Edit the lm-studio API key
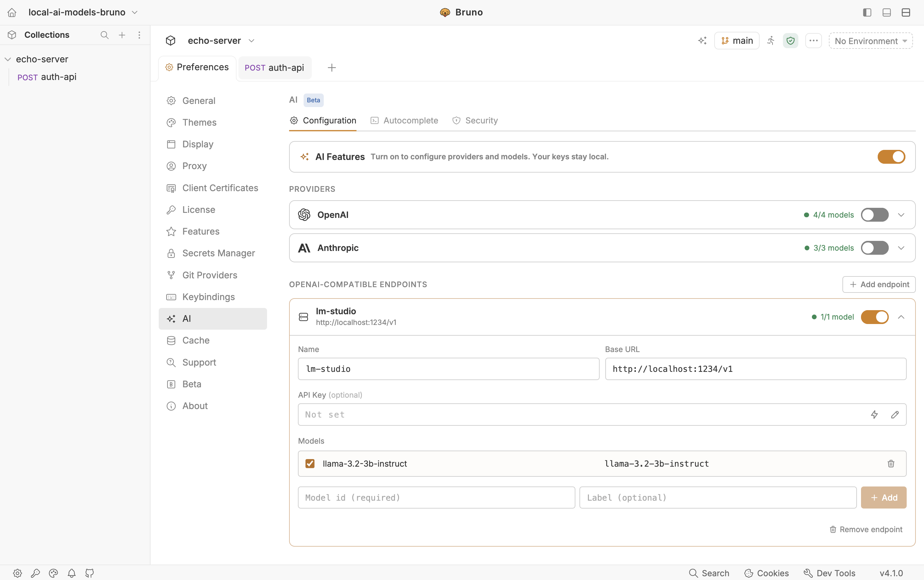924x580 pixels. [x=895, y=414]
